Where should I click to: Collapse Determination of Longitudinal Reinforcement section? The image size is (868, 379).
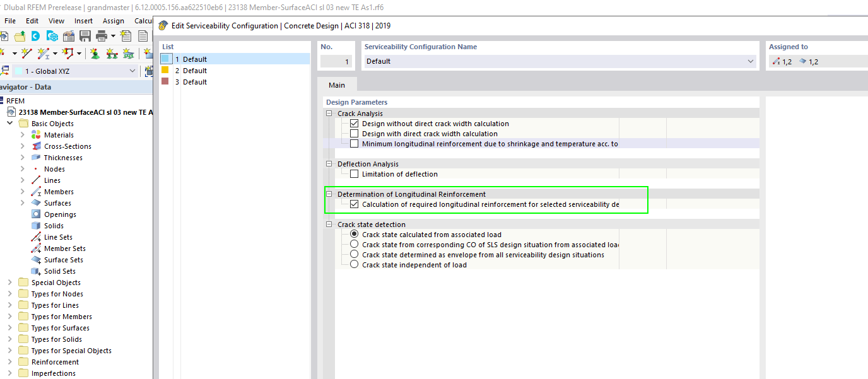point(329,194)
